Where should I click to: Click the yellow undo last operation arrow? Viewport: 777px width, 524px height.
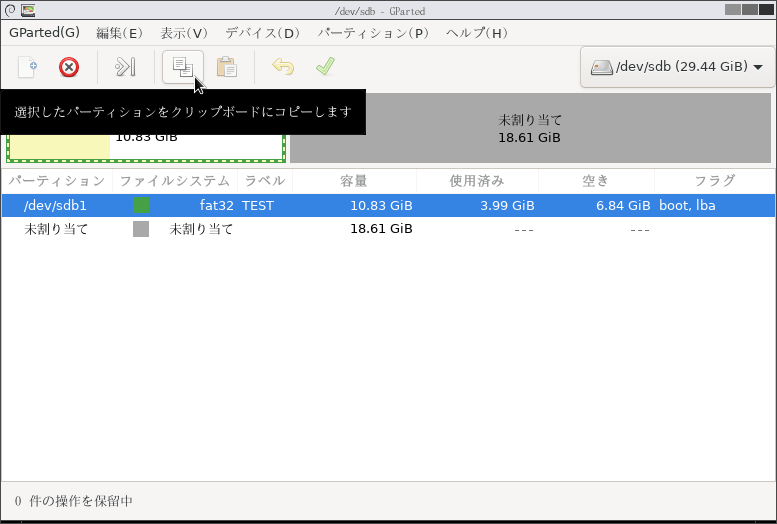click(283, 66)
